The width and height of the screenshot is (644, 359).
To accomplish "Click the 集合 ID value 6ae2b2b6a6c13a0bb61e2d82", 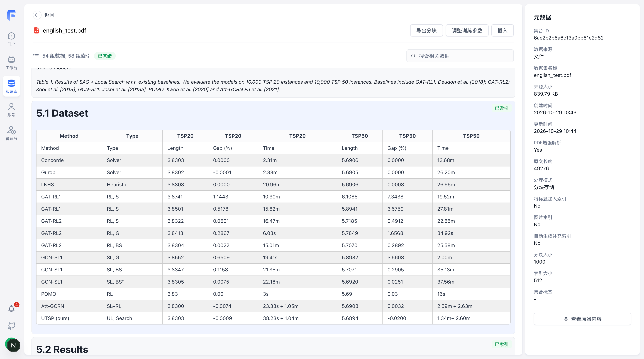I will (569, 38).
